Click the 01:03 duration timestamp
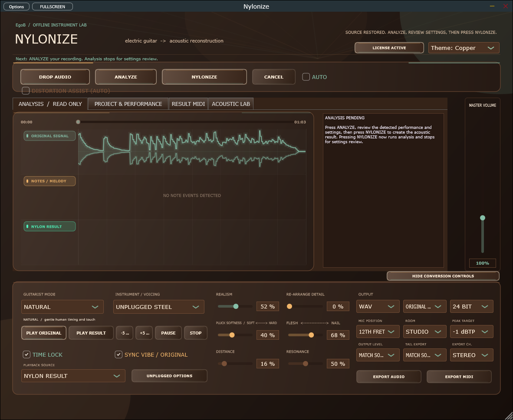This screenshot has height=420, width=513. coord(300,122)
